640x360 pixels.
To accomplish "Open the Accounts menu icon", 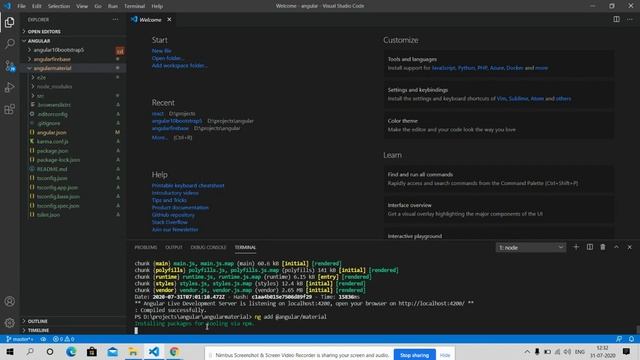I will pos(9,301).
